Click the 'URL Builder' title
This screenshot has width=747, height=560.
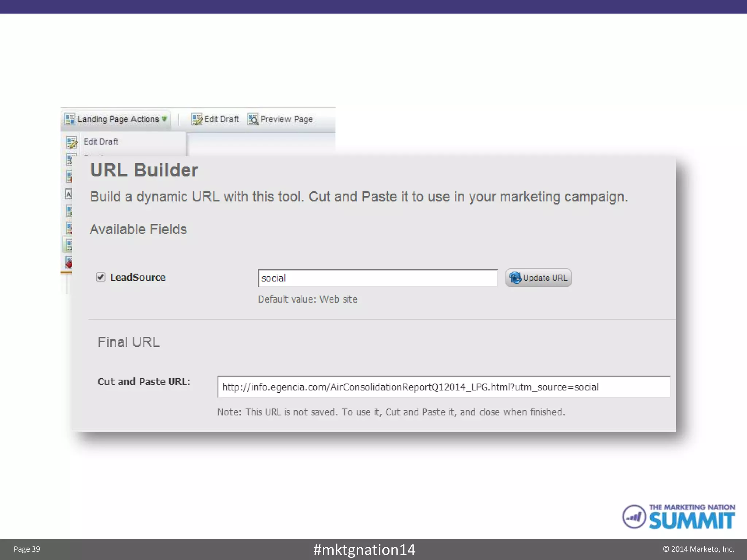coord(144,170)
